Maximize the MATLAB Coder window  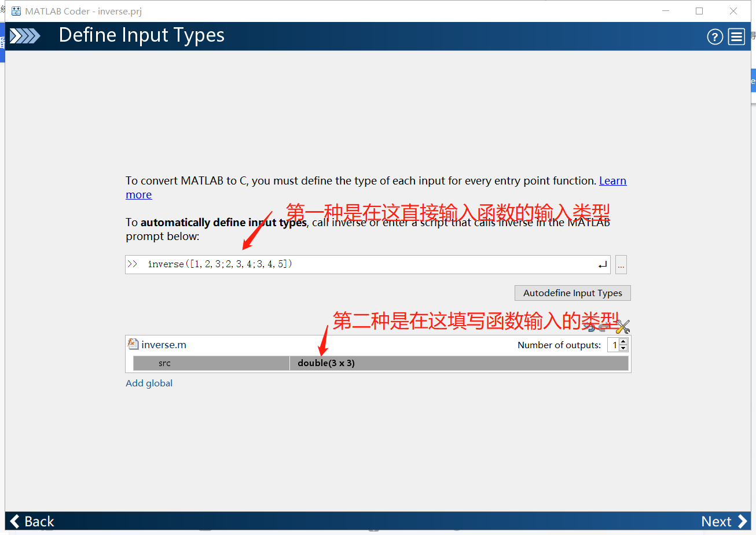(699, 11)
